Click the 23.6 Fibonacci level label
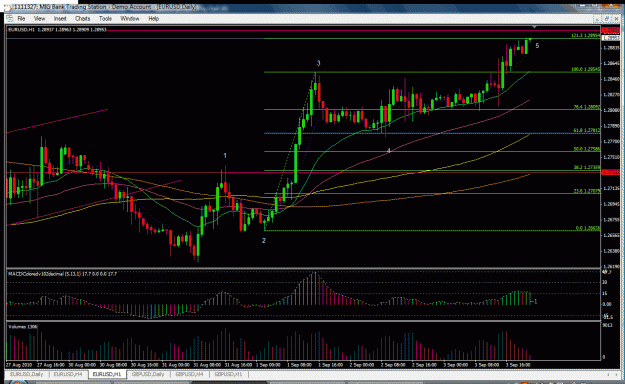The width and height of the screenshot is (625, 384). coord(586,191)
